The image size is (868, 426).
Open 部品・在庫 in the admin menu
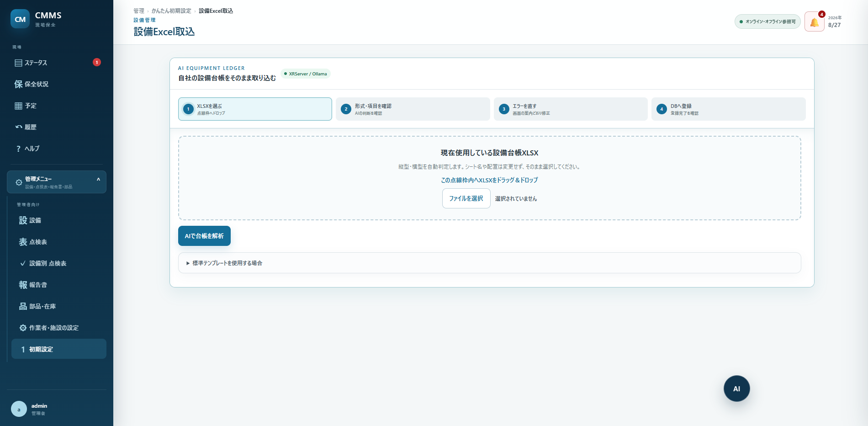[59, 306]
